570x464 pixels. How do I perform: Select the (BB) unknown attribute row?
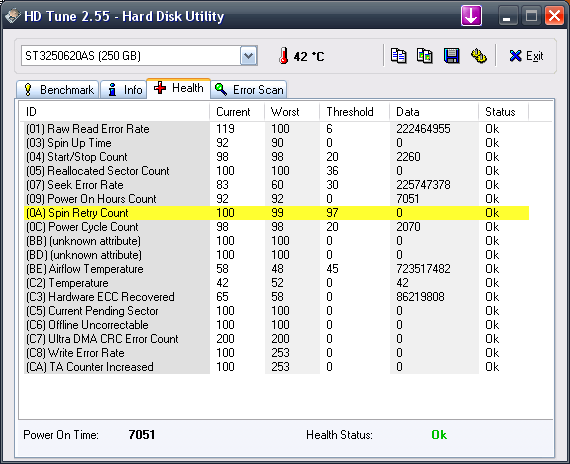276,241
